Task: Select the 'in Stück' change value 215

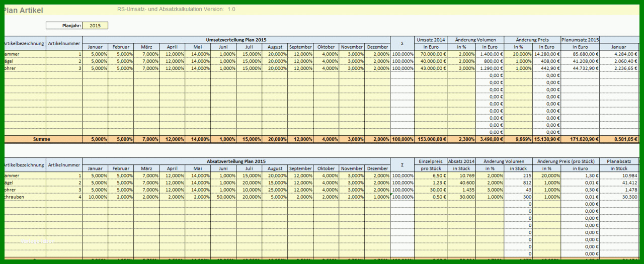Action: coord(518,175)
